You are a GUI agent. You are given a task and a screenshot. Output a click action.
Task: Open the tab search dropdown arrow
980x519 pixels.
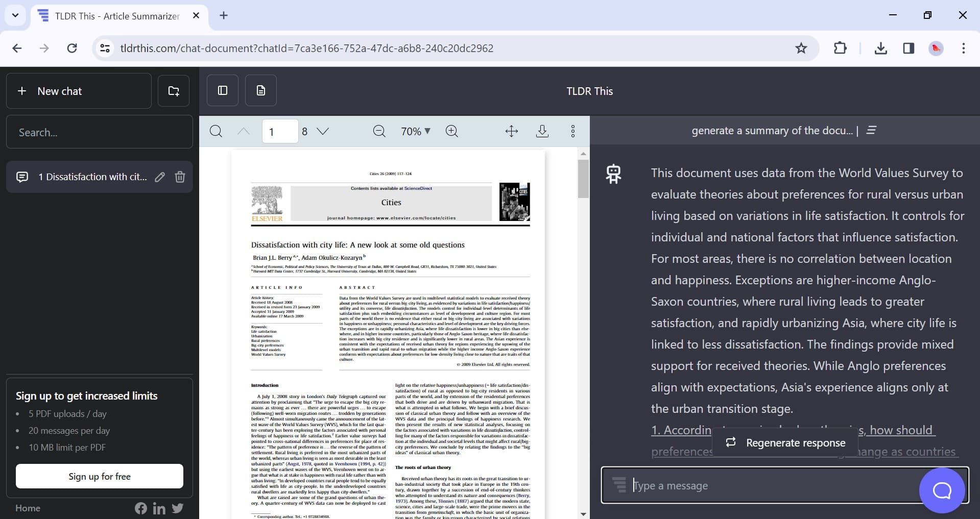pos(15,15)
